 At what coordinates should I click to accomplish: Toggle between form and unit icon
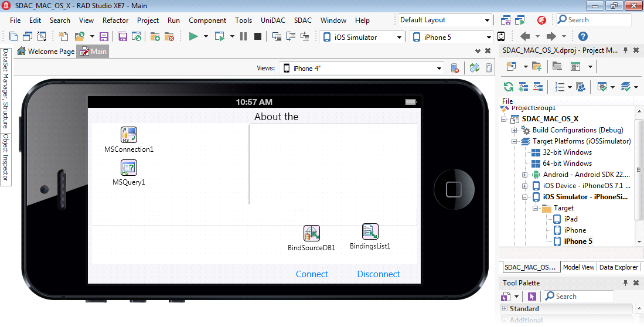(x=42, y=36)
